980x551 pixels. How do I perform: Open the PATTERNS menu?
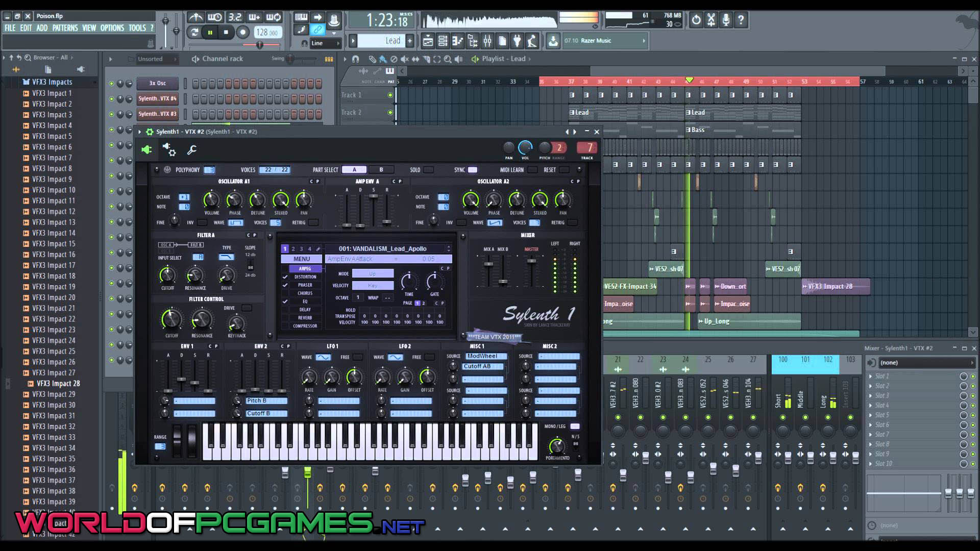[x=65, y=28]
